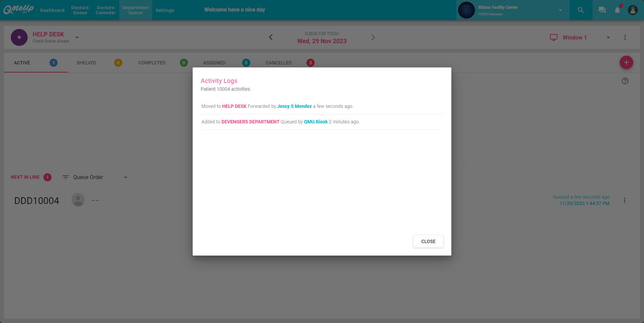Switch to the SHELVED tab
The image size is (644, 323).
pyautogui.click(x=86, y=63)
